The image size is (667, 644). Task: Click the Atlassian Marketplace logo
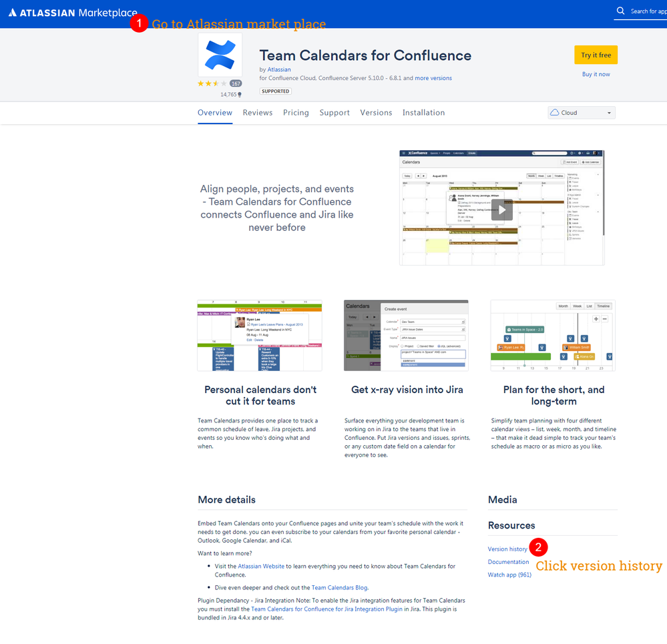[73, 13]
